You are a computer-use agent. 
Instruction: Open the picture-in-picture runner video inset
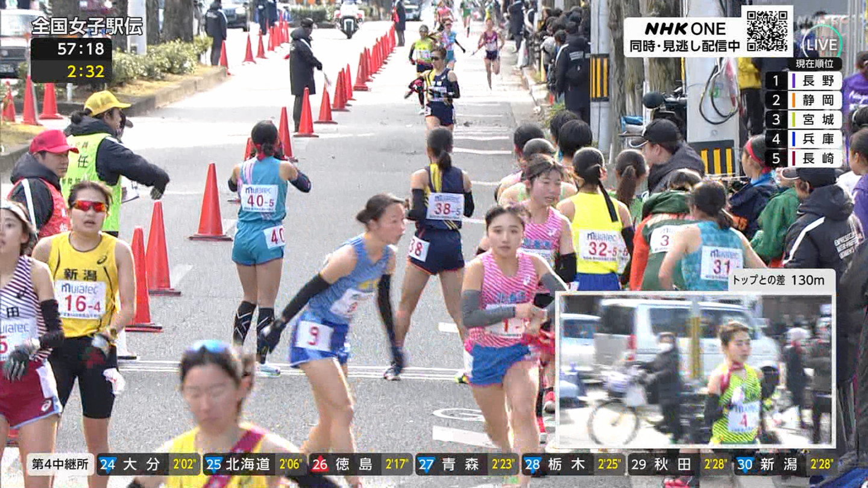695,371
